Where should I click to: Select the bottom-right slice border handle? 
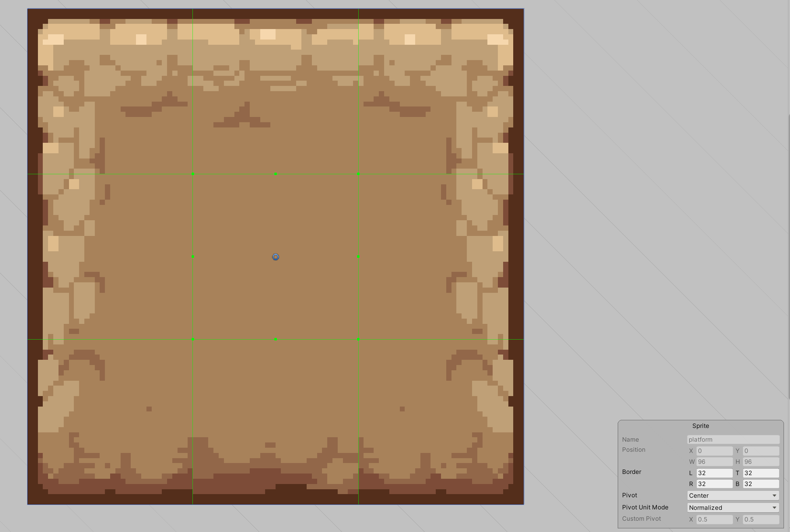point(358,339)
